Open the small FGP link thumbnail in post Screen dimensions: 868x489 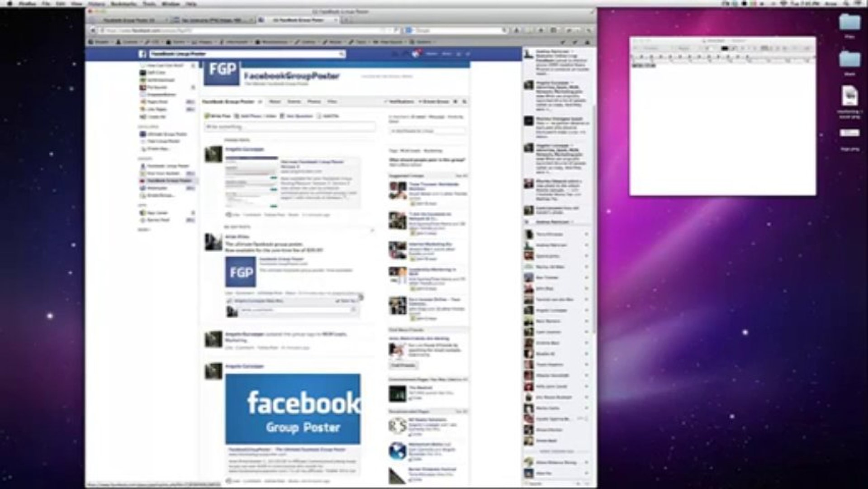[x=241, y=272]
